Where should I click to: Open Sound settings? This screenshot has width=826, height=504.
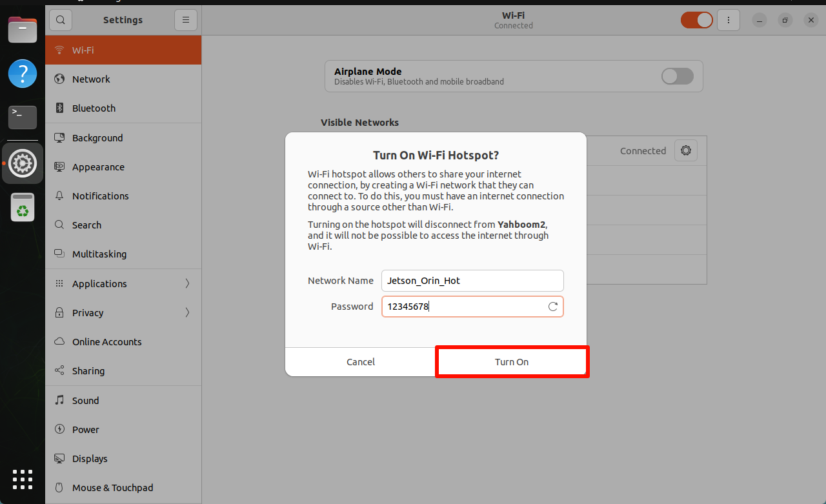(x=123, y=400)
